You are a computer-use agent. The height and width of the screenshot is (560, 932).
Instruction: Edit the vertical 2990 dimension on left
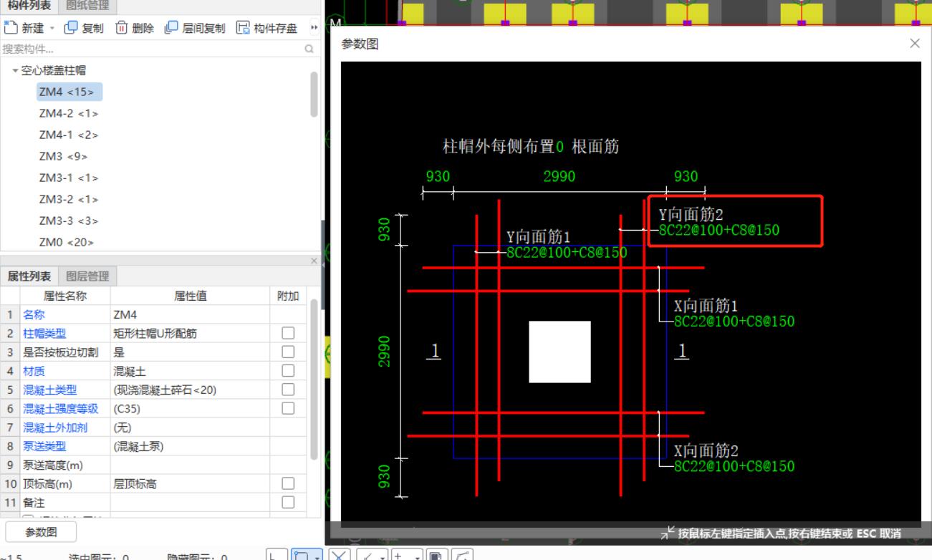384,351
